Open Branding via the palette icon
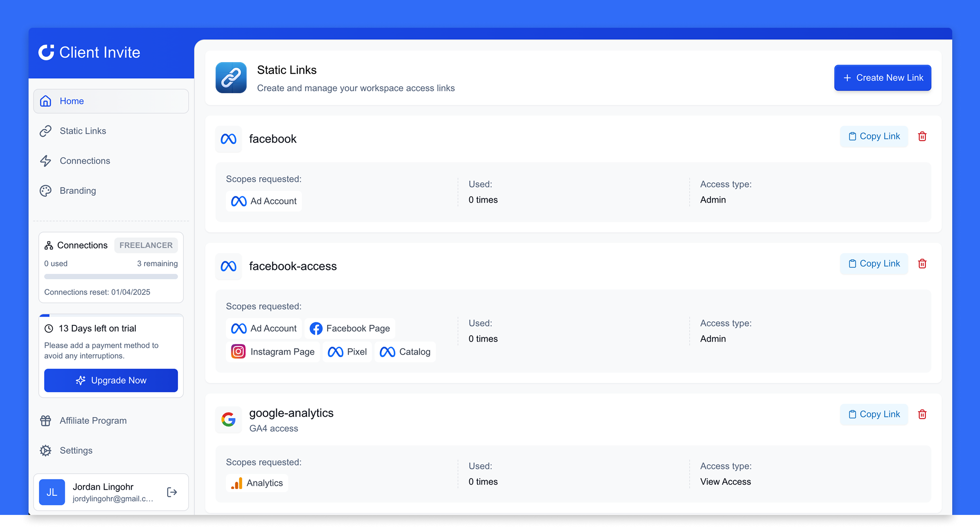Image resolution: width=980 pixels, height=528 pixels. (x=46, y=190)
